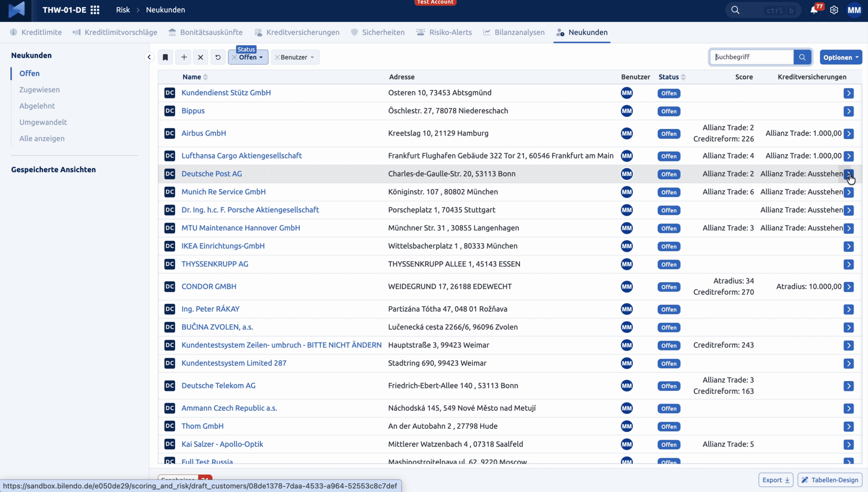Open the Lufthansa Cargo Aktiengesellschaft link

(241, 156)
